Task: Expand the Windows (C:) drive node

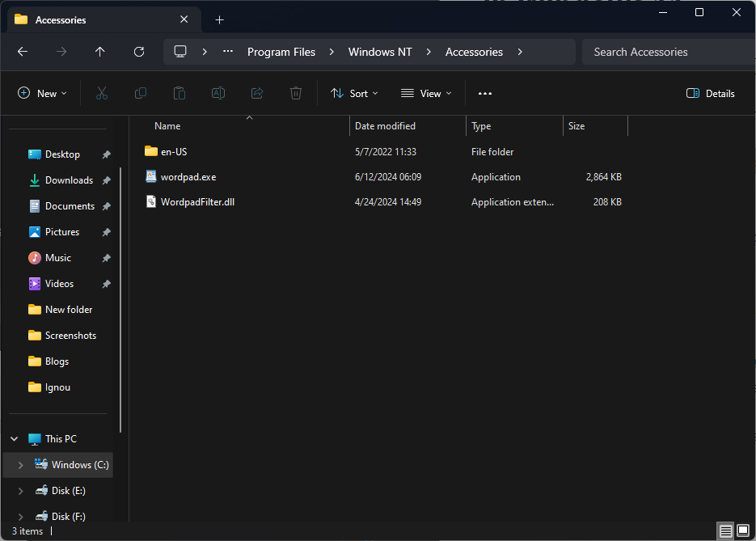Action: coord(20,465)
